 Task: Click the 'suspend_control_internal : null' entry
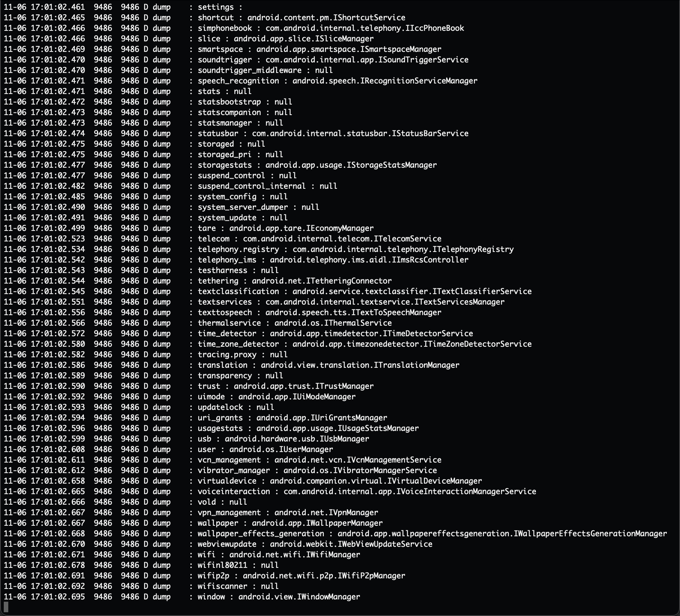(267, 186)
